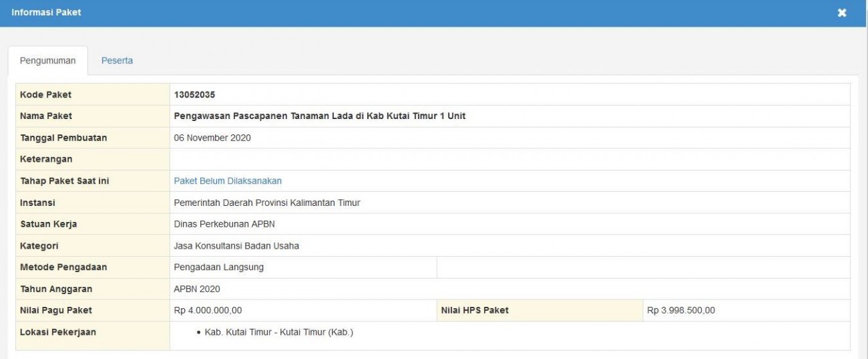This screenshot has width=868, height=359.
Task: Click the Rp 4.000.000,00 pagu value
Action: pos(212,310)
